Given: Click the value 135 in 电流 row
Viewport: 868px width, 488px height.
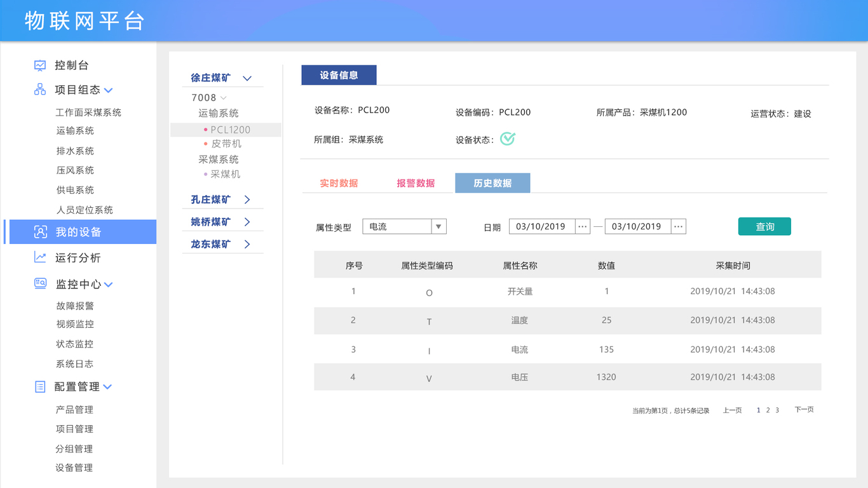Looking at the screenshot, I should 606,349.
